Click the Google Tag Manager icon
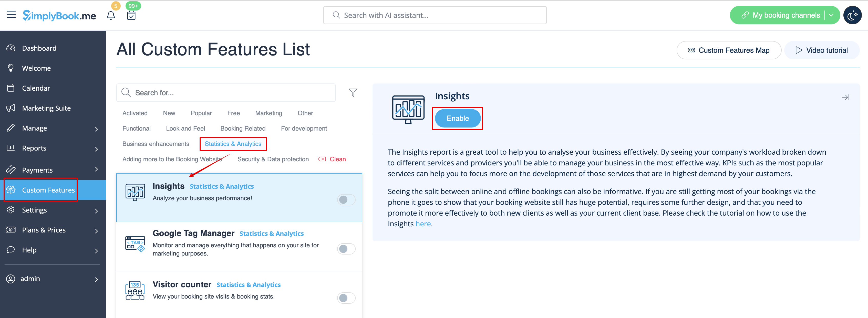 coord(135,244)
